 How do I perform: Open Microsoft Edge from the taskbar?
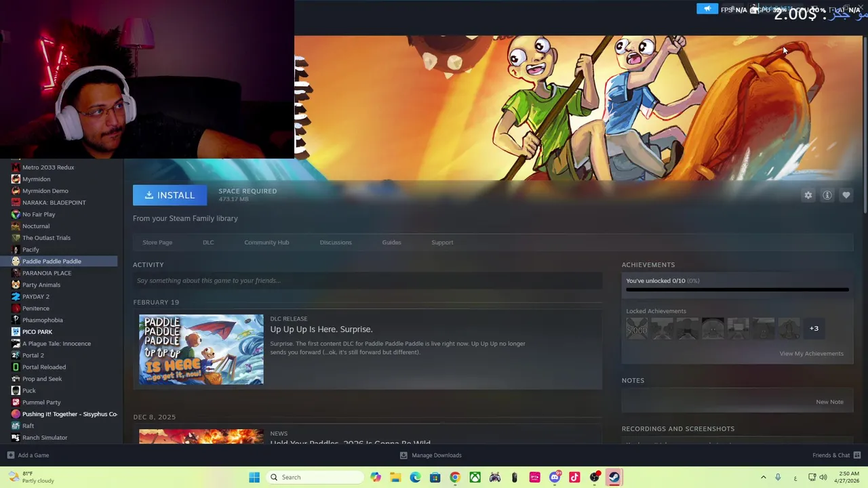pos(415,477)
